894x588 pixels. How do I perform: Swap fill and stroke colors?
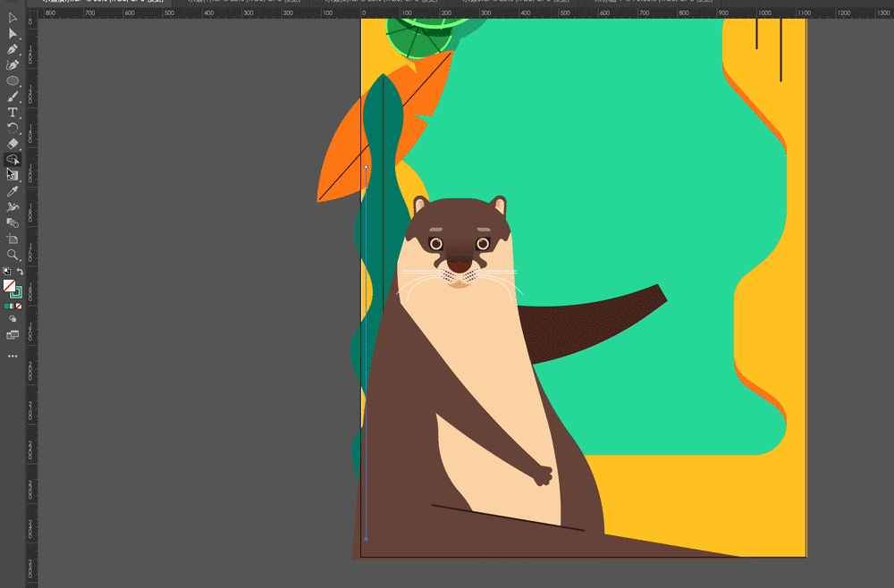tap(20, 271)
